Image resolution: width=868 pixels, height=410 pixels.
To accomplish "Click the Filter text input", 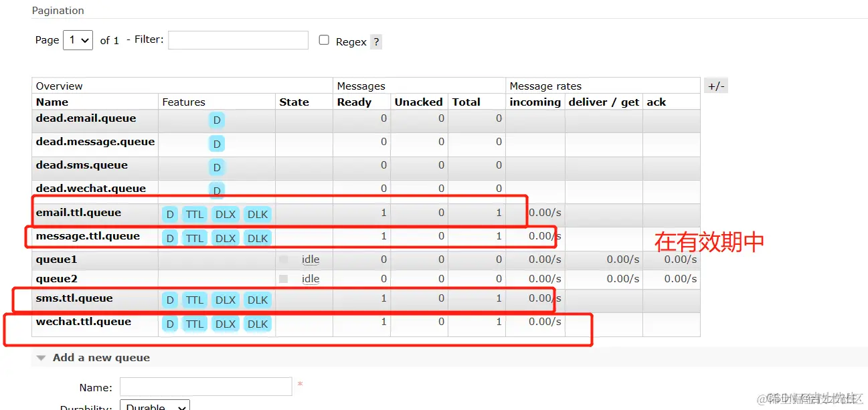I will point(238,40).
